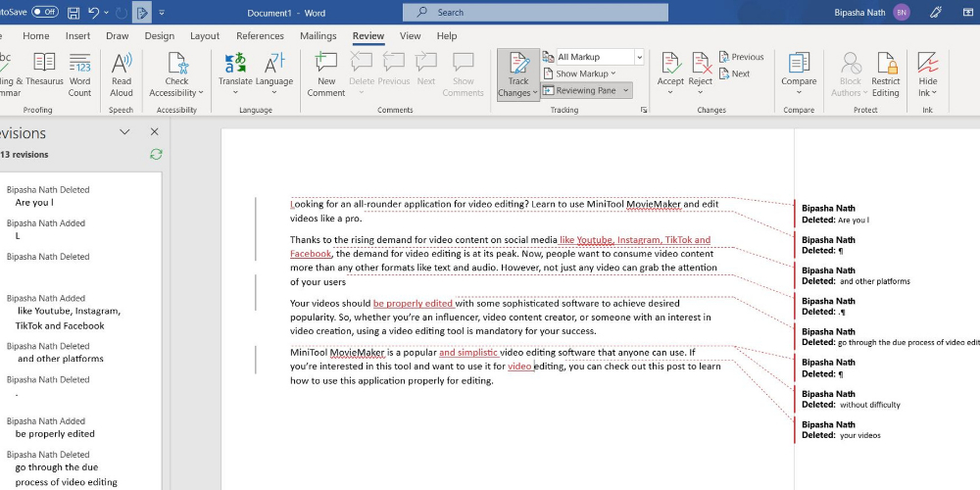Screen dimensions: 980x490
Task: Switch to the Insert tab
Action: 77,36
